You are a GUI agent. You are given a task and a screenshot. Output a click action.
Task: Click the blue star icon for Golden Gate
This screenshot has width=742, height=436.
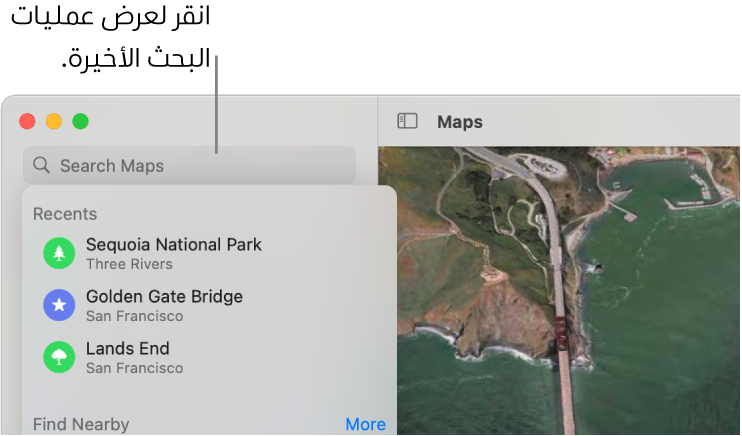[59, 305]
